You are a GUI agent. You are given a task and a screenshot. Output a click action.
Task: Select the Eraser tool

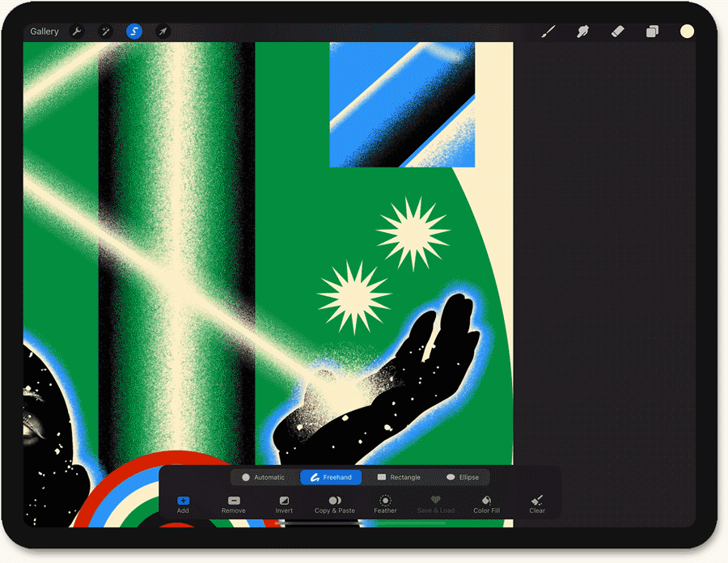pos(617,32)
